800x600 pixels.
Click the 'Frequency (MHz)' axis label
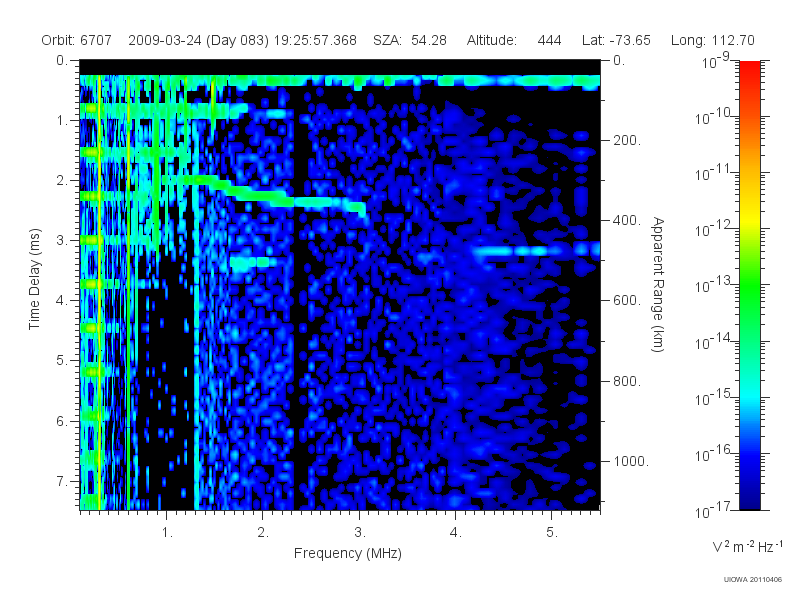(x=348, y=553)
